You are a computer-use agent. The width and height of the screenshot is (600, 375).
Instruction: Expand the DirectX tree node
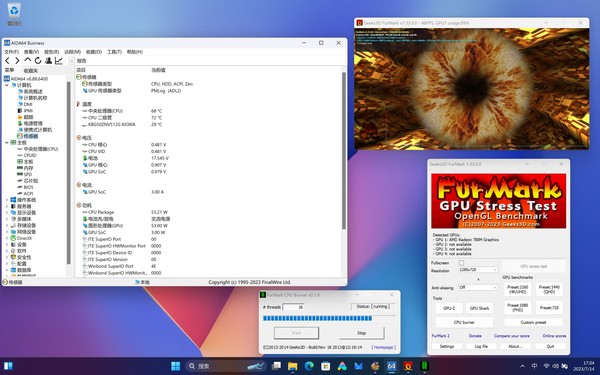7,238
